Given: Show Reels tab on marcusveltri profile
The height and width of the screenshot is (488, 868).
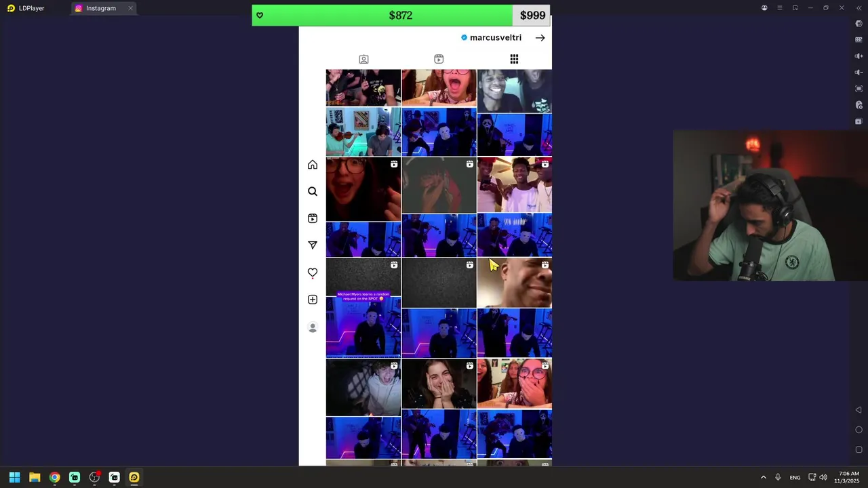Looking at the screenshot, I should pyautogui.click(x=439, y=60).
